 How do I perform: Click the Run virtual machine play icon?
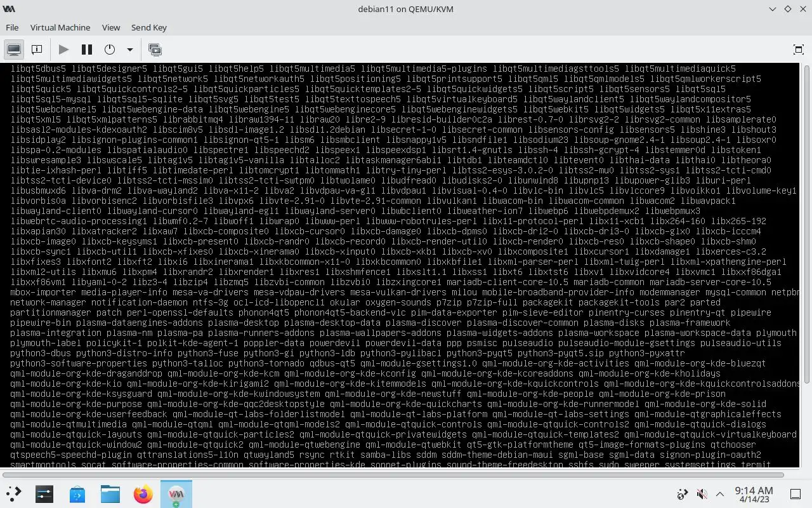coord(63,50)
